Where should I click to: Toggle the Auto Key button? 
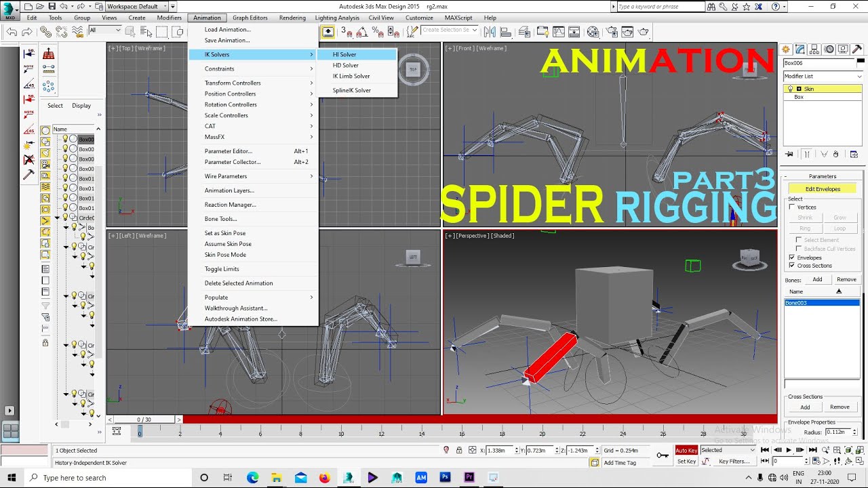[686, 450]
